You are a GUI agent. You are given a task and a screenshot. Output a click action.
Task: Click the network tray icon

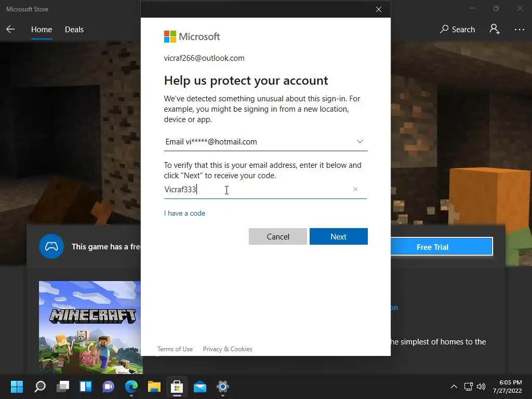pyautogui.click(x=469, y=387)
